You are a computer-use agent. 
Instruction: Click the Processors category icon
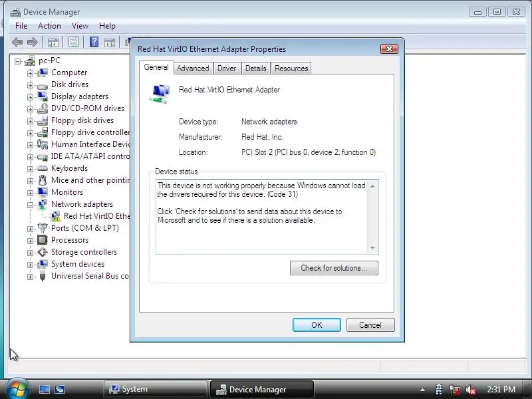[43, 240]
